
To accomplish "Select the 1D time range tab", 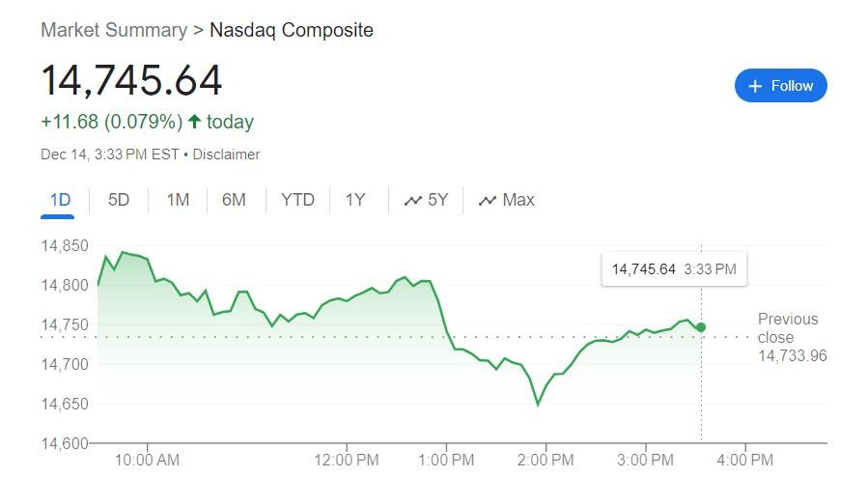I will point(60,200).
